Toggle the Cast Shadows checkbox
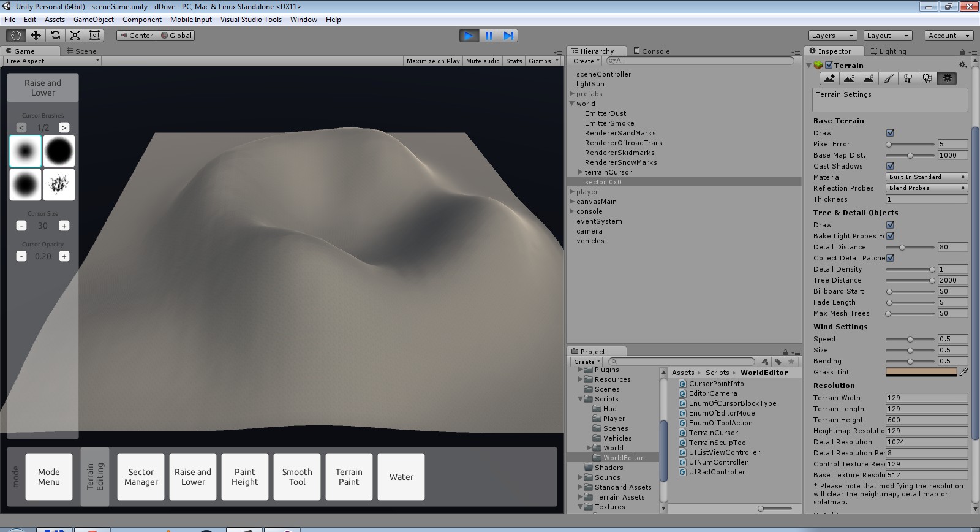The width and height of the screenshot is (980, 532). point(890,166)
